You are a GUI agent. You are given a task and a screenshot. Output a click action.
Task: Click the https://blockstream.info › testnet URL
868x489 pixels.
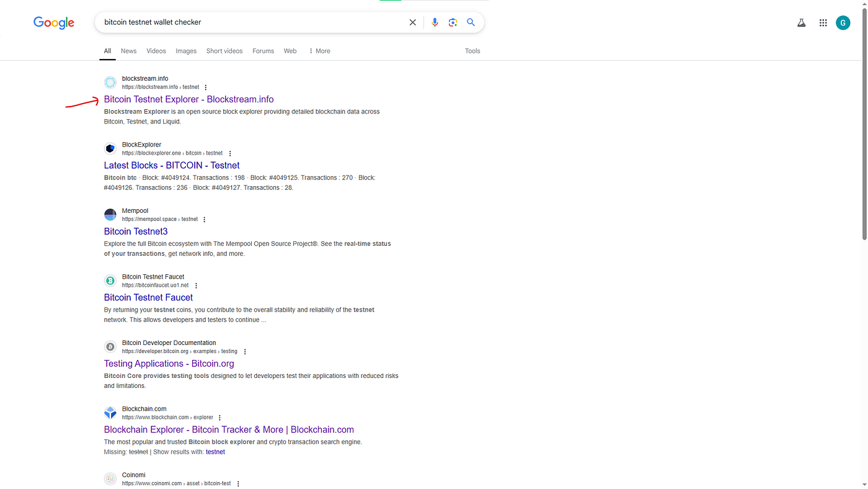(161, 87)
